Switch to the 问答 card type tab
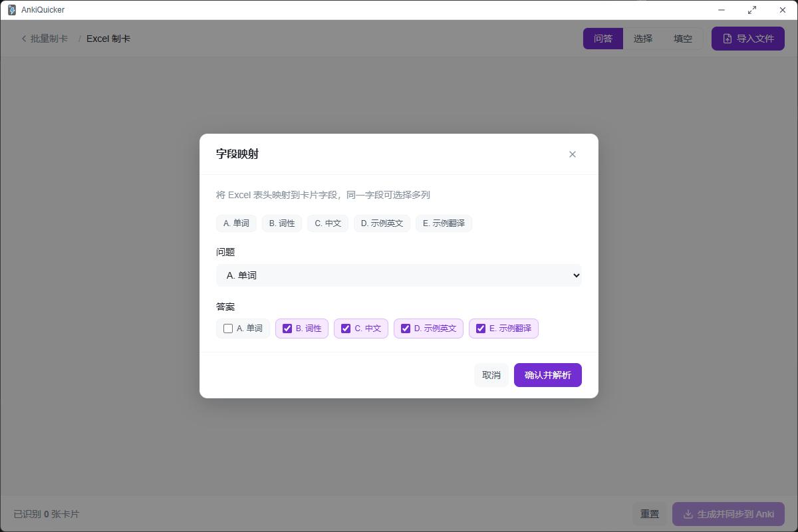This screenshot has height=532, width=798. (x=603, y=39)
